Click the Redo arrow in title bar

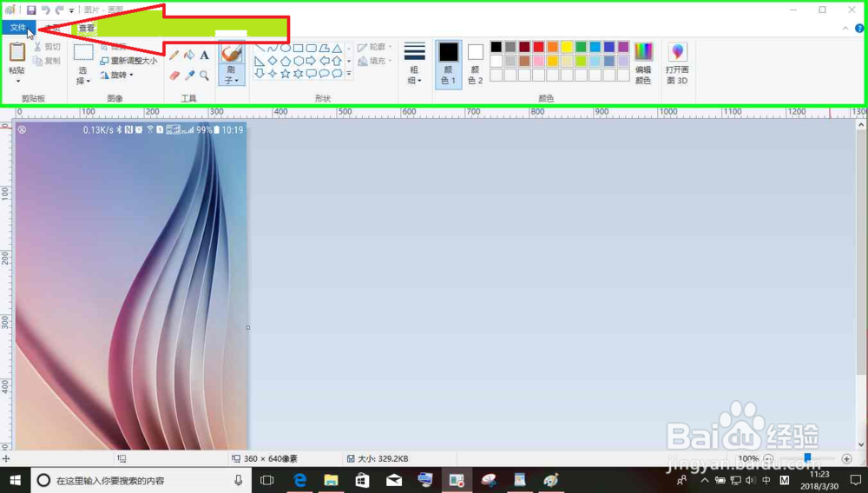(x=59, y=10)
